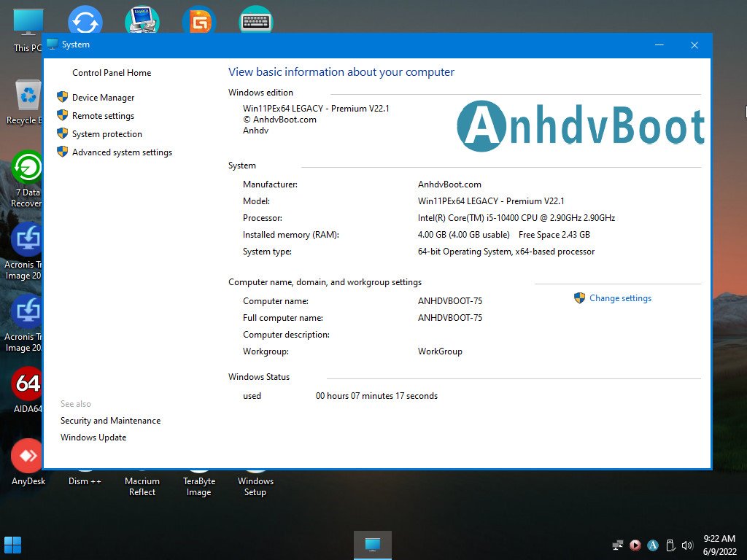
Task: Open 7 Data Recovery desktop icon
Action: point(26,179)
